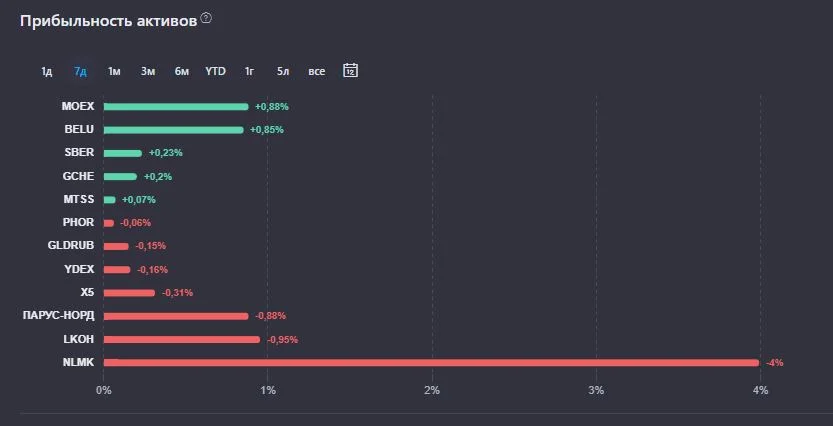Click the GLDRUB asset label
The image size is (833, 426).
[x=71, y=245]
